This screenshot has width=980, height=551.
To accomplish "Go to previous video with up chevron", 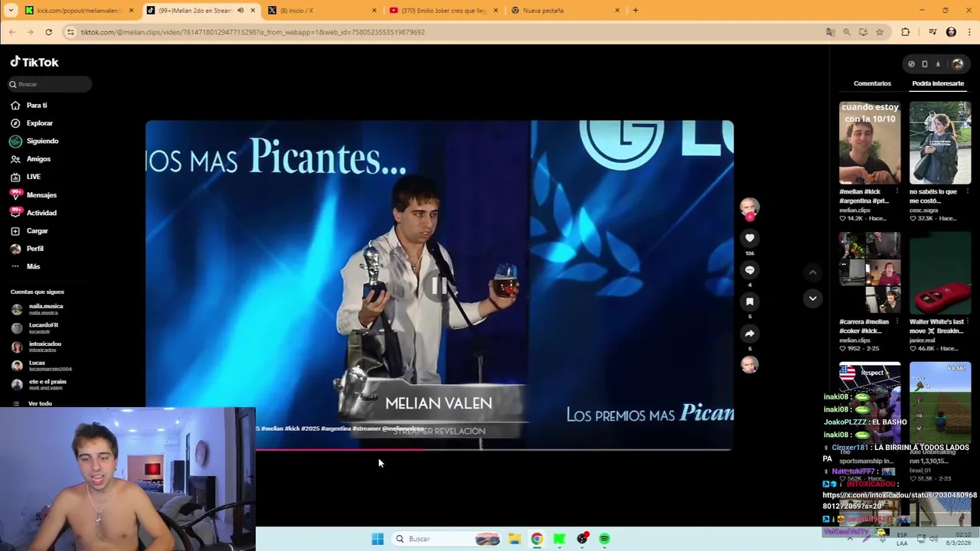I will coord(813,272).
